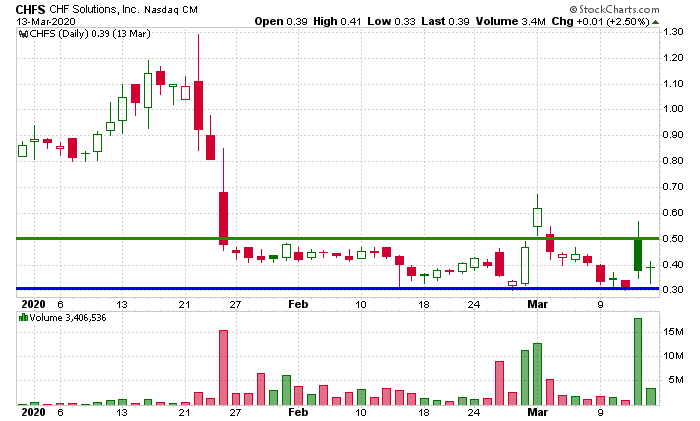Click the 2020 label under the price panel
The image size is (700, 421).
(33, 304)
